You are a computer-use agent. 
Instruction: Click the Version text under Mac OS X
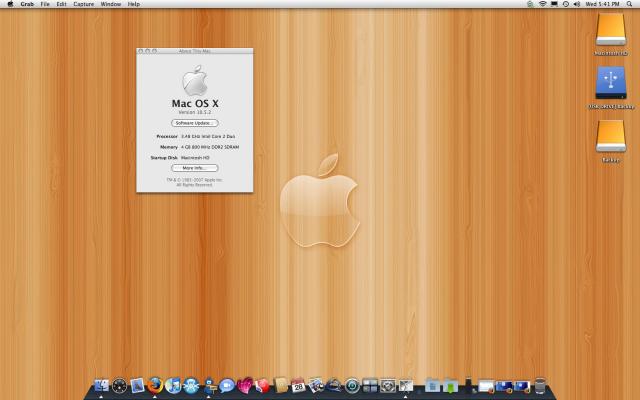(195, 112)
